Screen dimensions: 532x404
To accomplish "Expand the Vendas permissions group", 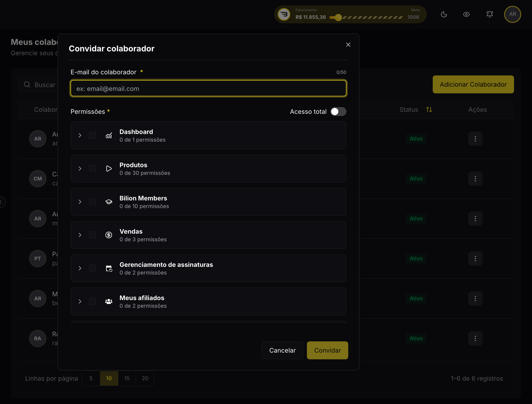I will tap(80, 235).
